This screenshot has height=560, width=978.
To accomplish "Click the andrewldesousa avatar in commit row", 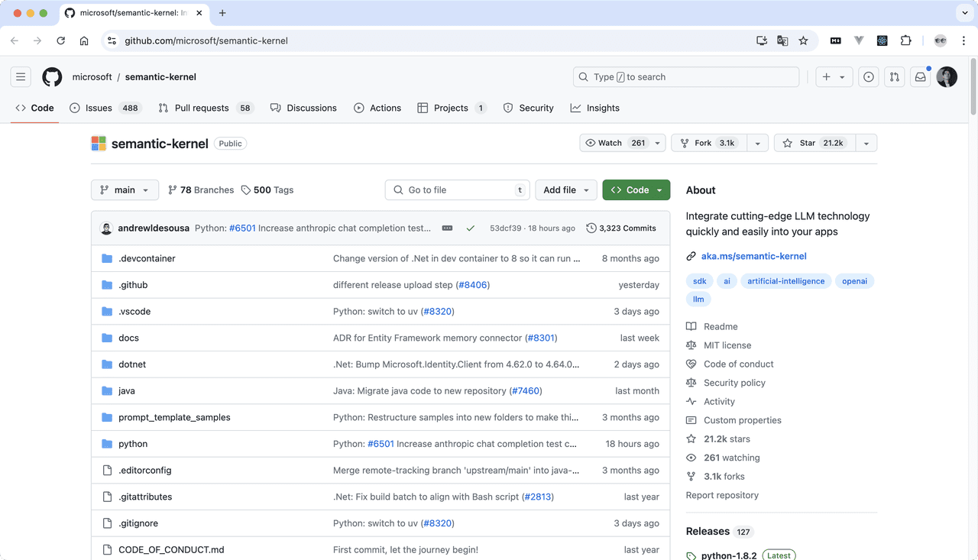I will pyautogui.click(x=107, y=228).
